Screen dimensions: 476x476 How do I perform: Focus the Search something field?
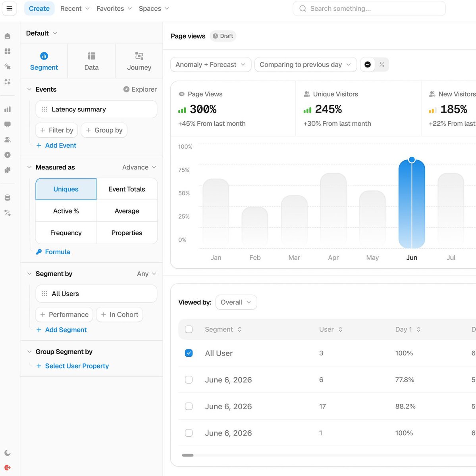click(x=369, y=8)
